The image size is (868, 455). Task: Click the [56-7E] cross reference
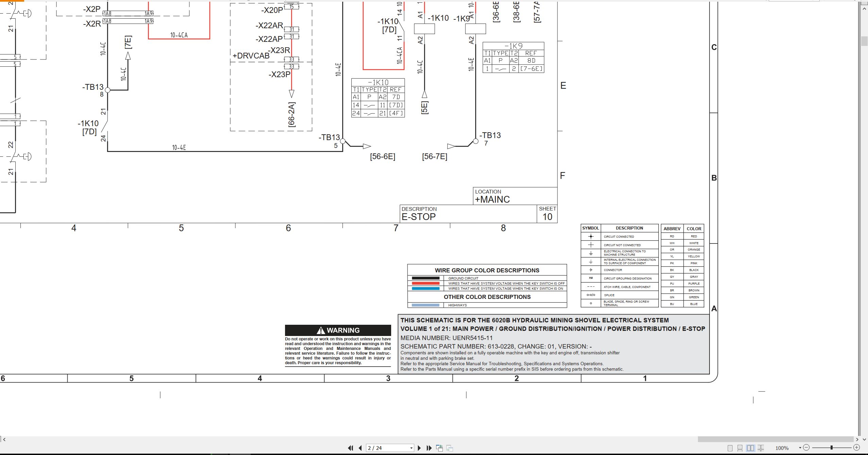[435, 156]
